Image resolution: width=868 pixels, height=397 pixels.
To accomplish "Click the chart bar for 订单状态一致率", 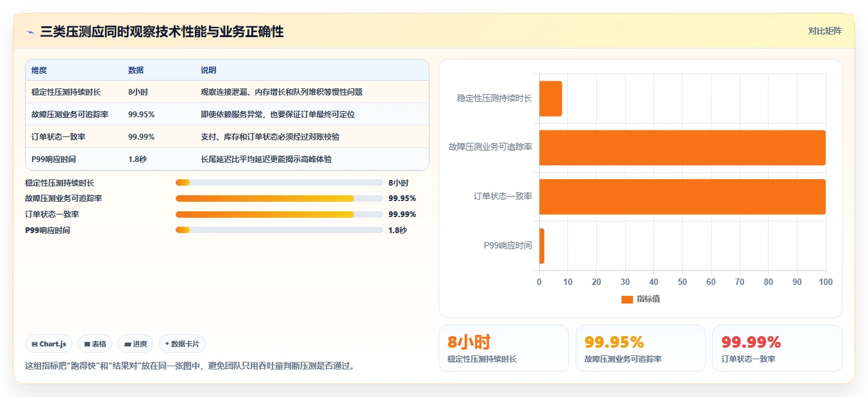I will tap(682, 197).
